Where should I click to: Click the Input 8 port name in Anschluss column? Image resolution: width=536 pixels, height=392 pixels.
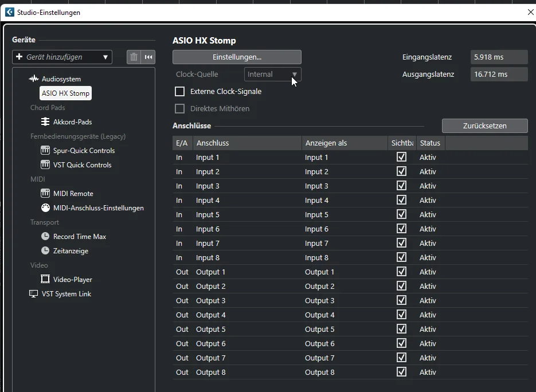208,258
